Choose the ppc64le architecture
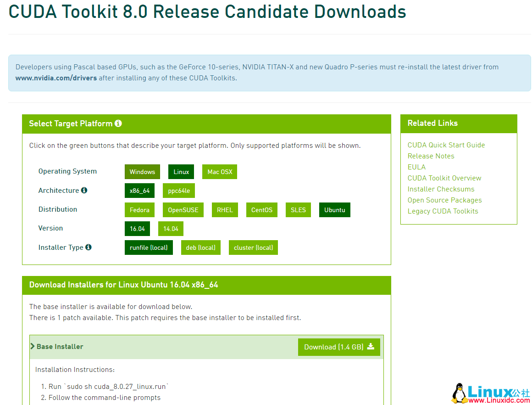This screenshot has width=532, height=405. click(x=179, y=191)
